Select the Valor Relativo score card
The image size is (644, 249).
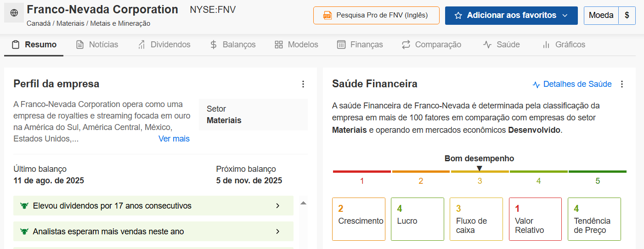535,219
